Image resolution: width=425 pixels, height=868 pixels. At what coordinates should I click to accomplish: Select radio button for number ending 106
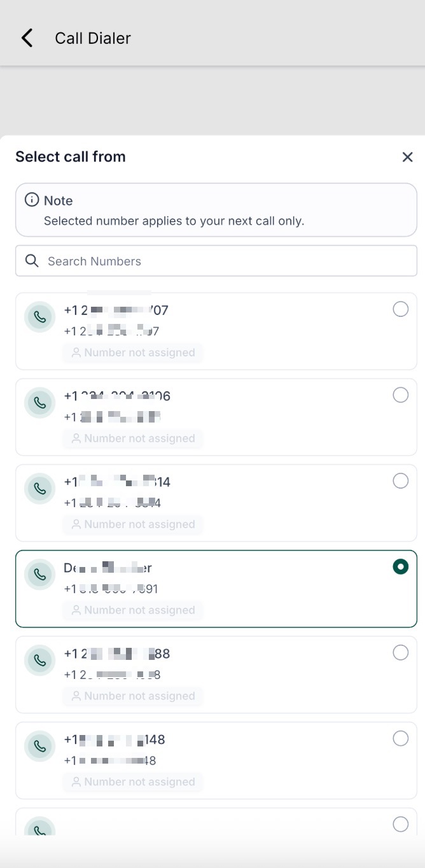point(401,395)
